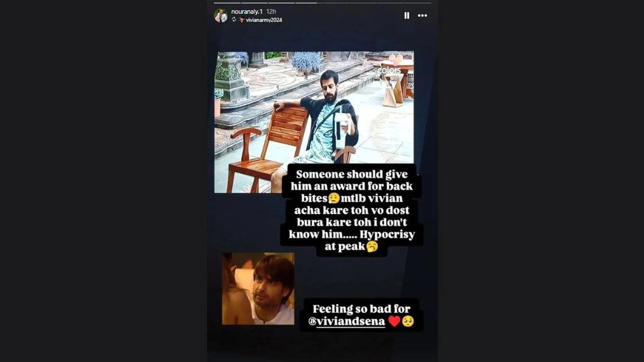Click the colors channel logo watermark

[389, 70]
